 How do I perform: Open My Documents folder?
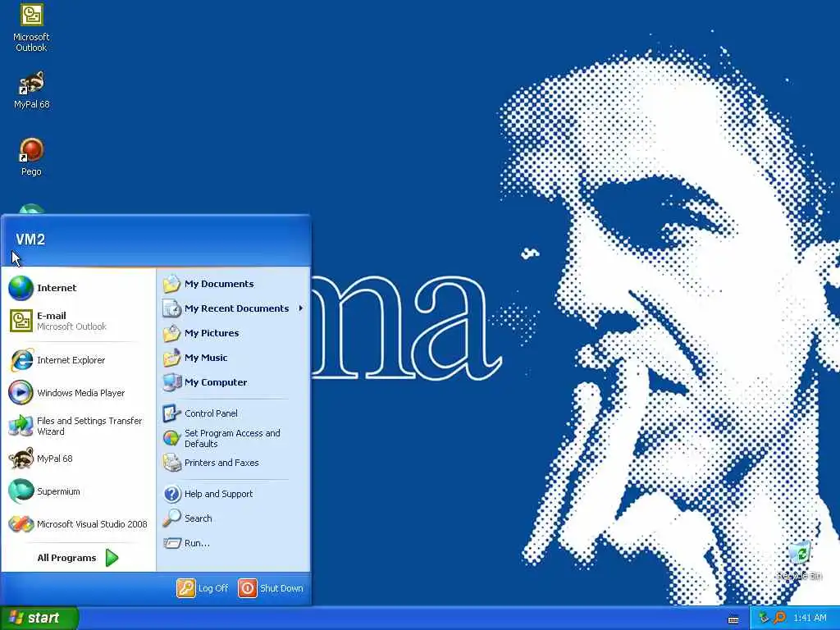pos(233,284)
